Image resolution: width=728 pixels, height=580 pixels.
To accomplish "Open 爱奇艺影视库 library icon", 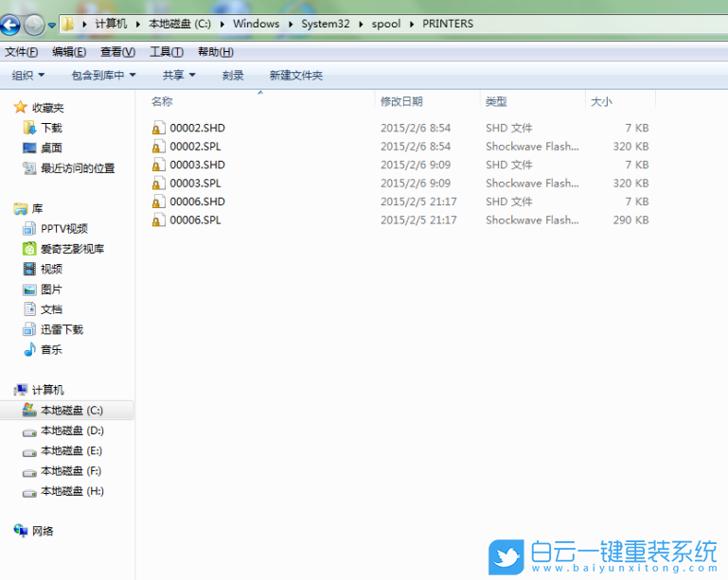I will click(29, 249).
